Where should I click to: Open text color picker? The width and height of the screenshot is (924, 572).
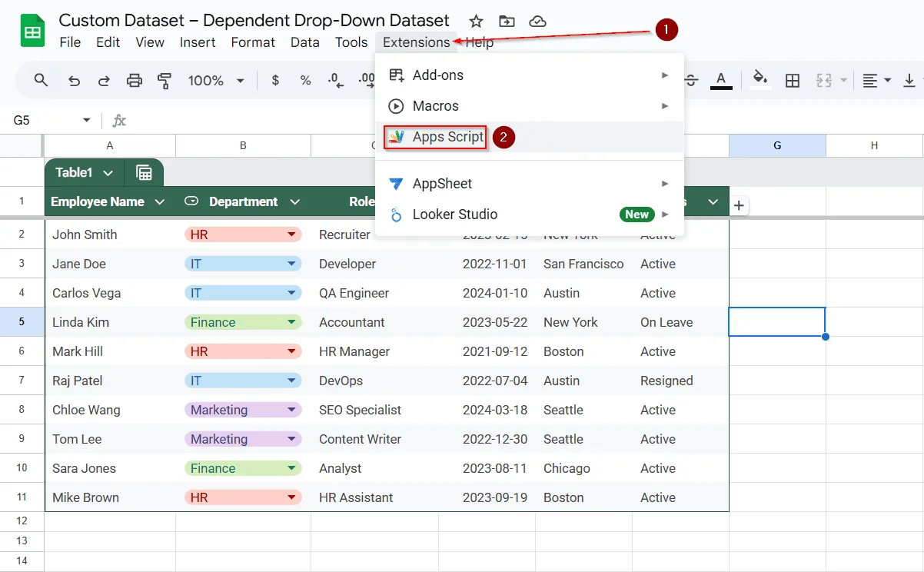(x=721, y=80)
